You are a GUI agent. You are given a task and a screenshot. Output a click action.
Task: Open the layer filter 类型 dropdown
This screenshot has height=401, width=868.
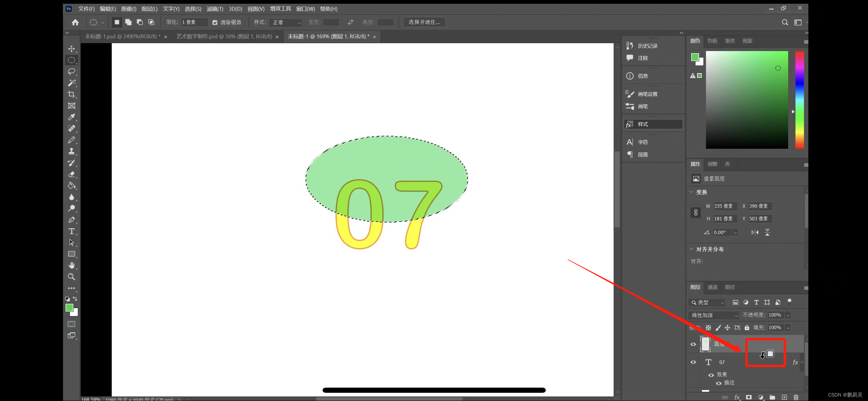707,302
